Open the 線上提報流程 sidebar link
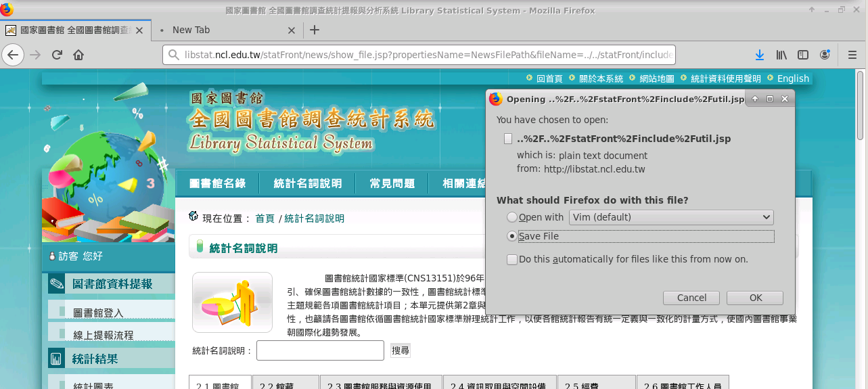Image resolution: width=868 pixels, height=389 pixels. tap(104, 335)
